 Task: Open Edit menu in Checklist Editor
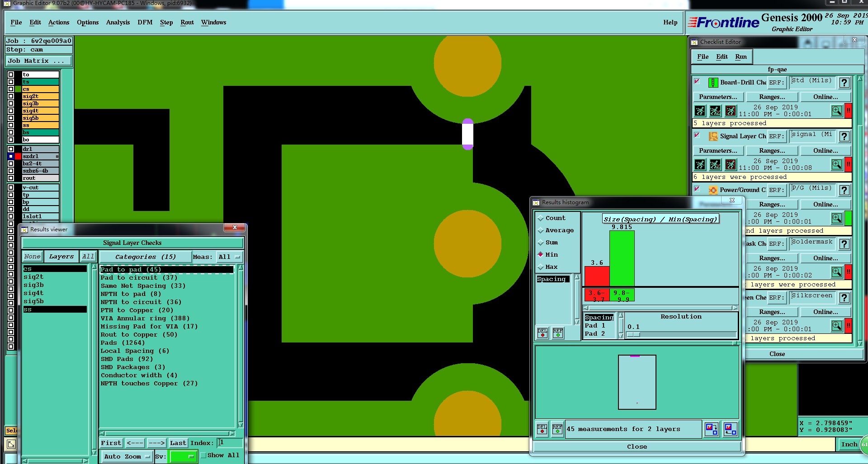[x=722, y=56]
